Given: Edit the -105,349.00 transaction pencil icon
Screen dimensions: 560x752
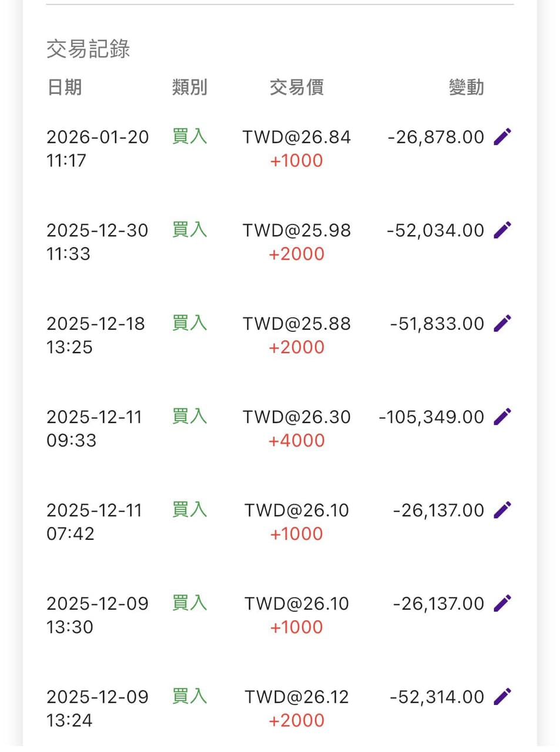Looking at the screenshot, I should click(x=502, y=417).
